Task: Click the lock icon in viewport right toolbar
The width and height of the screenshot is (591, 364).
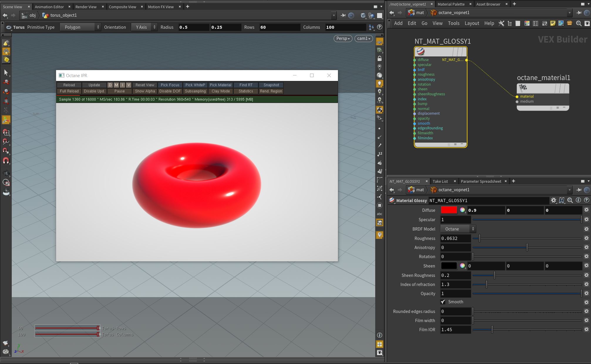Action: (x=380, y=58)
